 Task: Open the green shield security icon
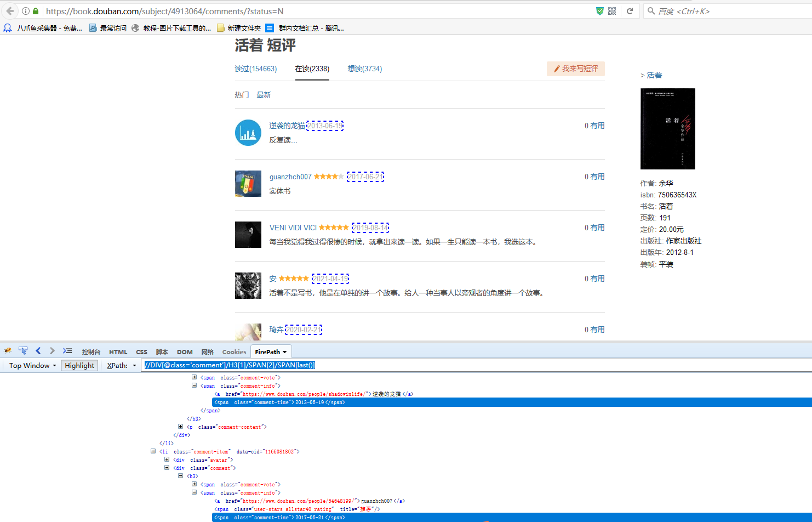coord(600,11)
